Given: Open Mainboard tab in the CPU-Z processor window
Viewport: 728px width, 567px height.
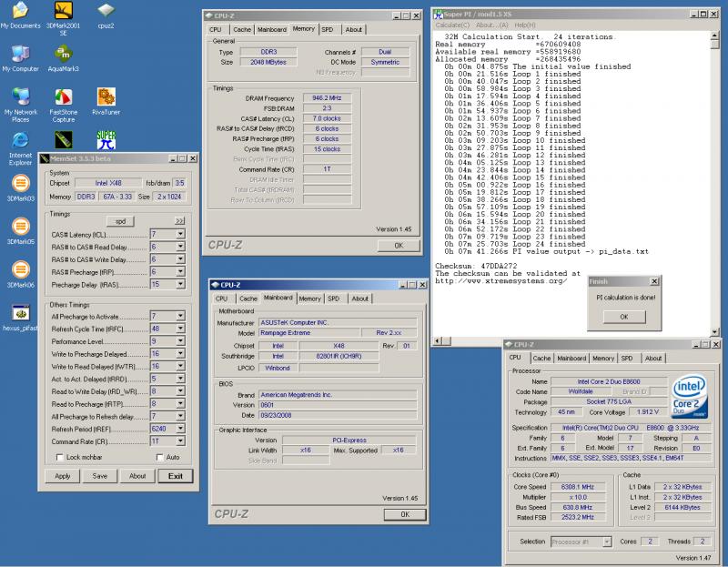Looking at the screenshot, I should [x=571, y=358].
